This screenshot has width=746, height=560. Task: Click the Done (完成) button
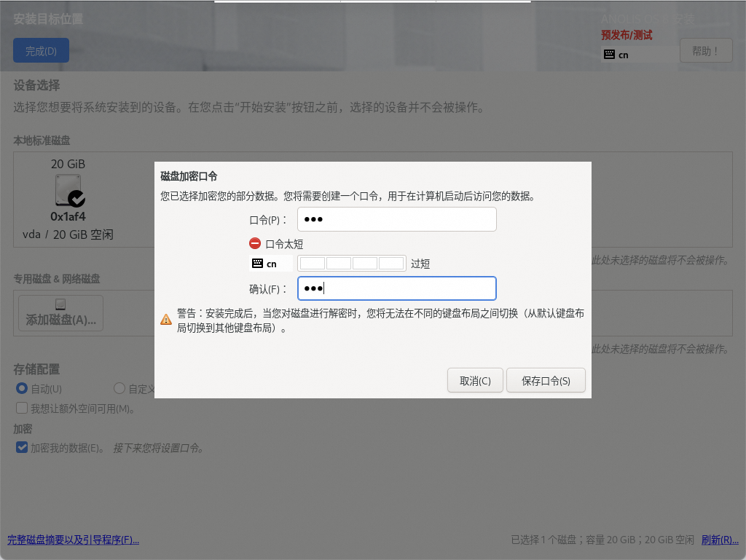41,50
